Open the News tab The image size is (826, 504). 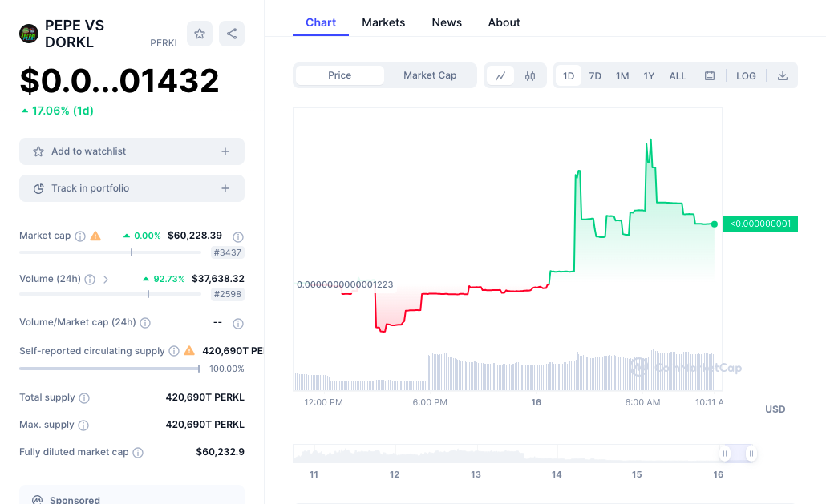point(447,22)
